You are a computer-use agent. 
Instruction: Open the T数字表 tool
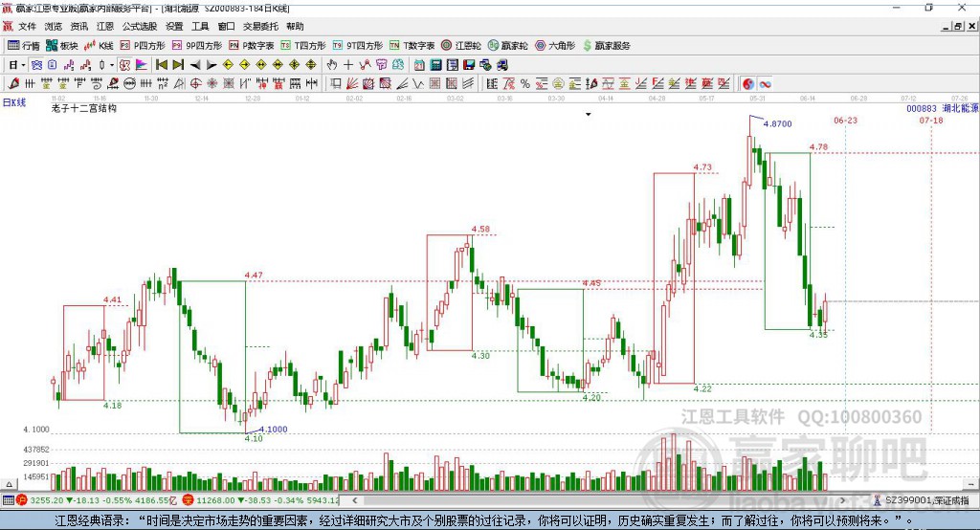(x=412, y=46)
